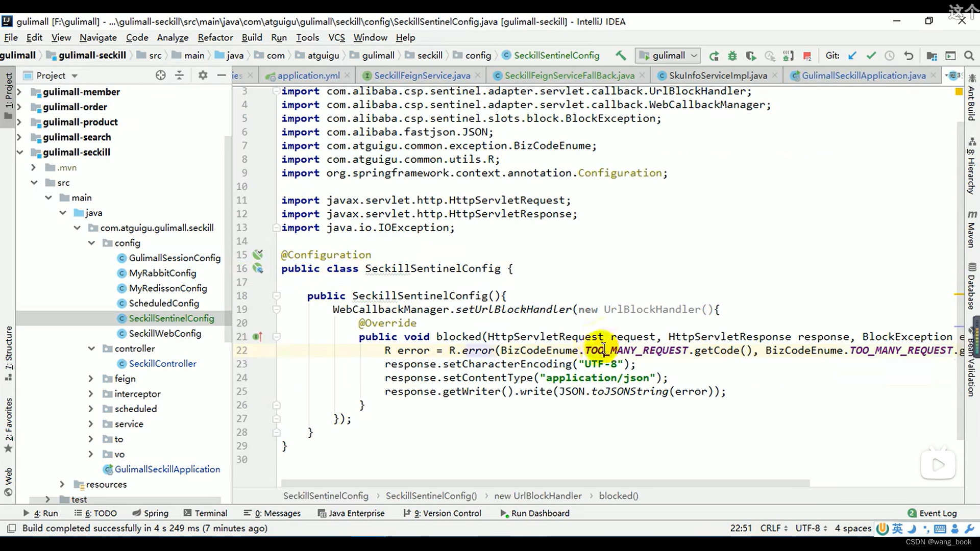Switch to SeckillFeignService.java tab

[422, 76]
